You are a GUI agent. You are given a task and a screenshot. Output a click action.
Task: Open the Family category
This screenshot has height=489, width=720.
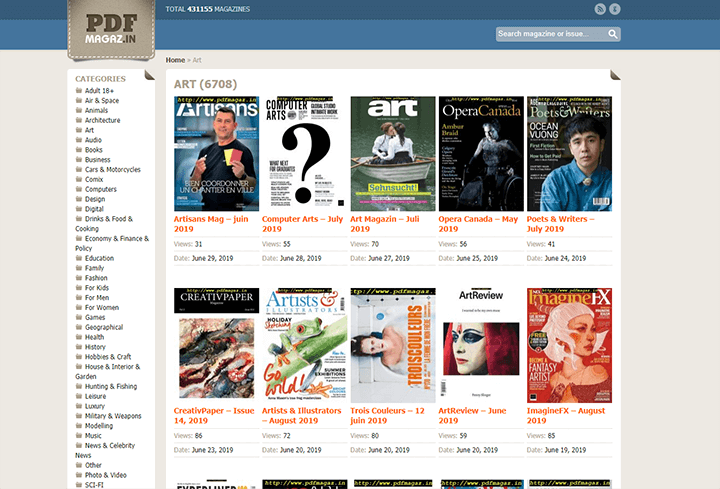click(x=94, y=268)
